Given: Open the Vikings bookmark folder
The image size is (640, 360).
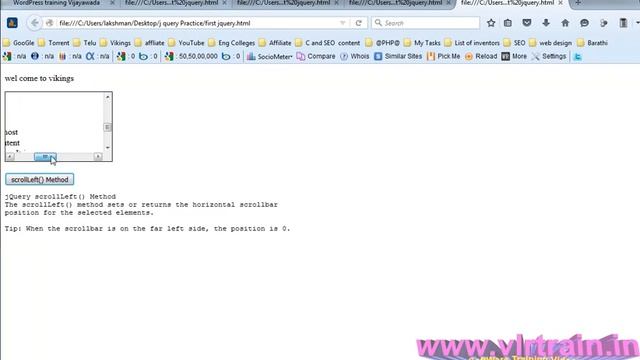Looking at the screenshot, I should point(116,43).
